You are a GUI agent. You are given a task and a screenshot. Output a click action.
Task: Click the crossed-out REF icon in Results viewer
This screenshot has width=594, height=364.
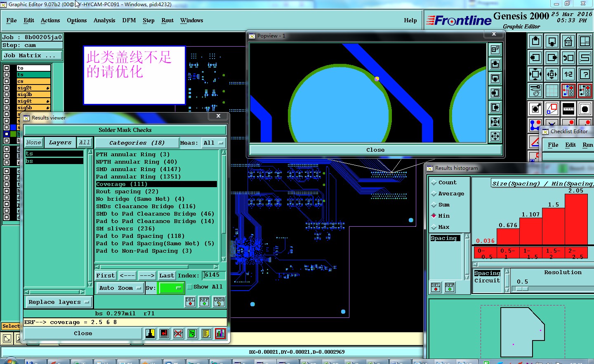click(x=178, y=333)
